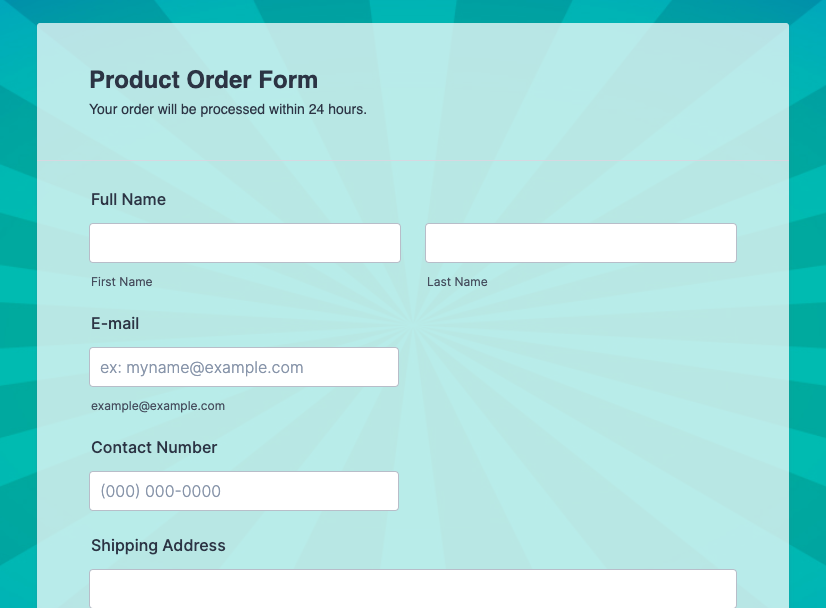Image resolution: width=826 pixels, height=608 pixels.
Task: Click blank header area beside the form title
Action: (x=560, y=90)
